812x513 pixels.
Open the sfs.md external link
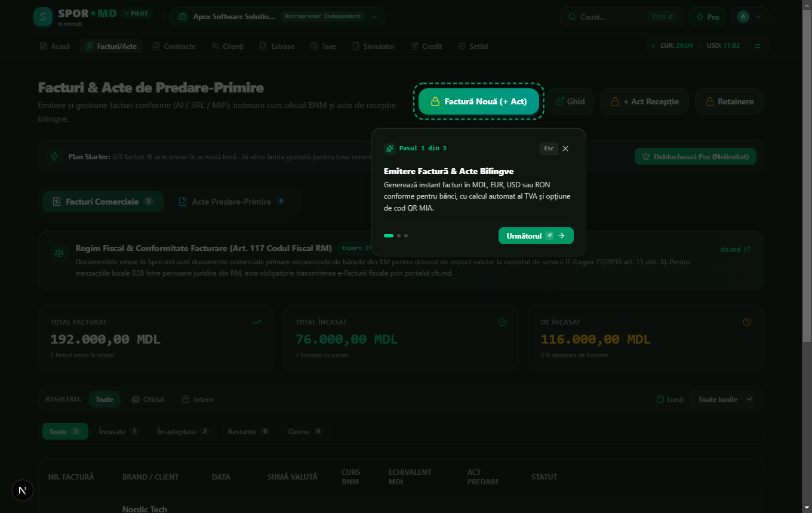pos(735,249)
